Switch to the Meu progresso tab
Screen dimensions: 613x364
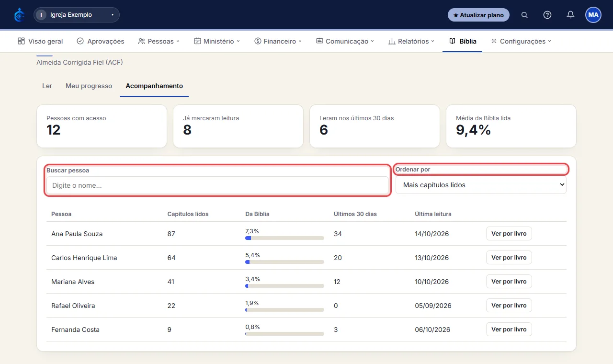click(x=89, y=86)
